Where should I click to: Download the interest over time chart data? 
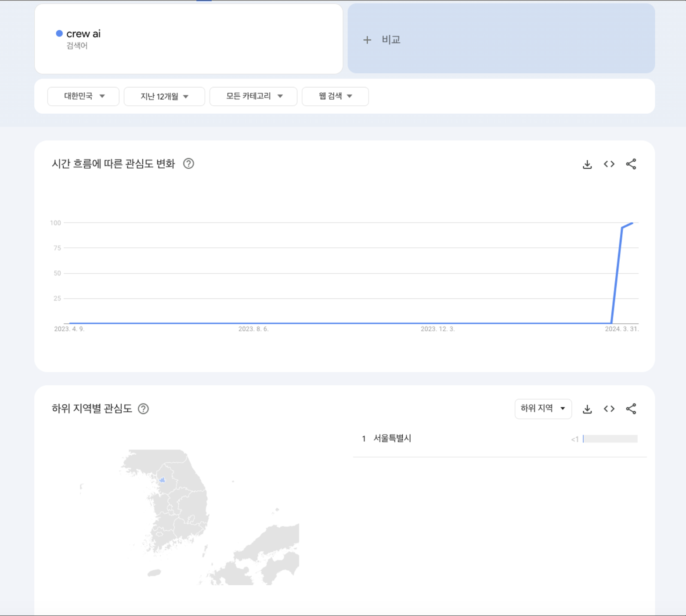click(587, 164)
